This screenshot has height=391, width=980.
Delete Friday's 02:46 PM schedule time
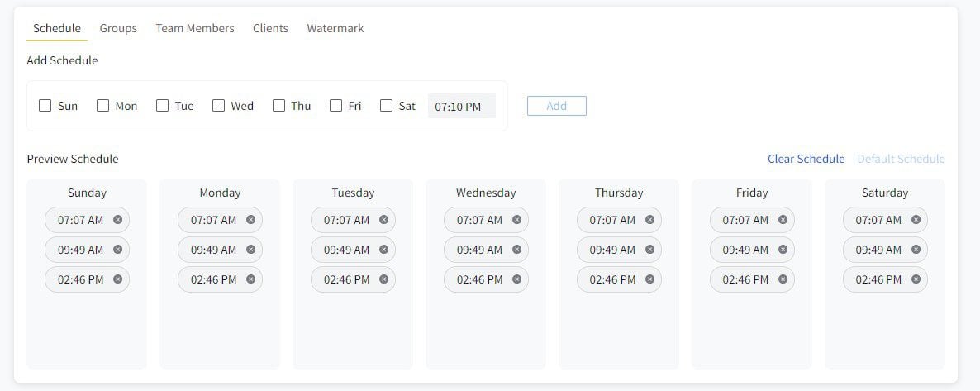783,279
